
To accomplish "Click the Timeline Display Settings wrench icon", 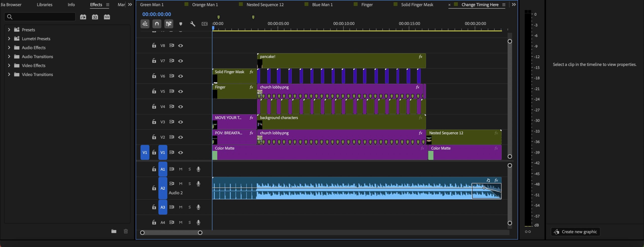I will point(192,24).
